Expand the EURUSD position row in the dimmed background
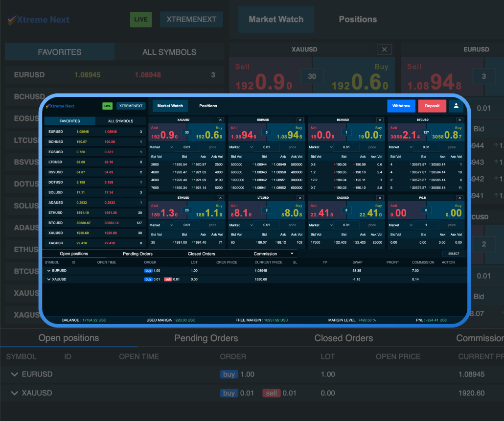504x421 pixels. (15, 374)
